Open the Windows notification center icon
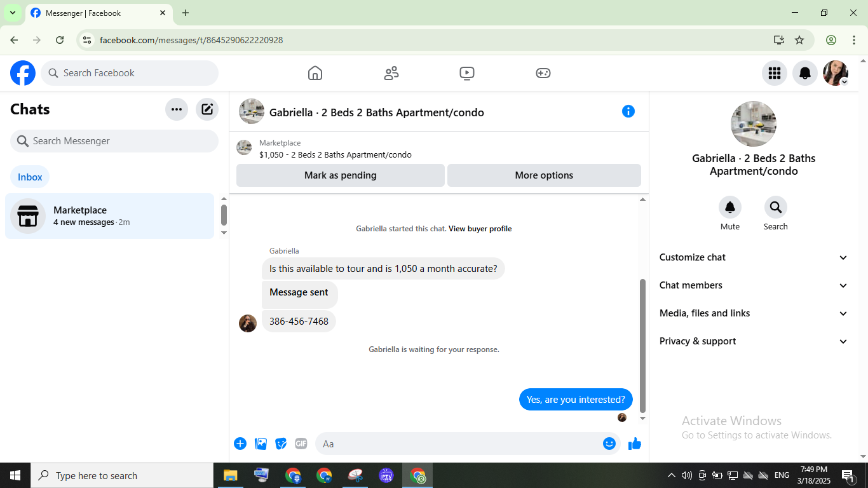This screenshot has height=488, width=868. pyautogui.click(x=848, y=475)
